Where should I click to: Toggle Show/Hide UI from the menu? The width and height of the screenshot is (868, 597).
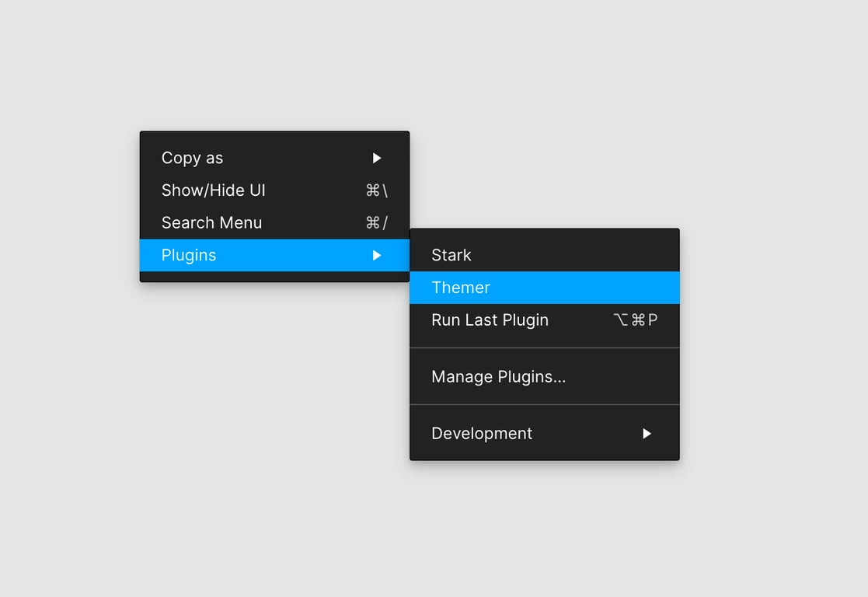[x=213, y=190]
